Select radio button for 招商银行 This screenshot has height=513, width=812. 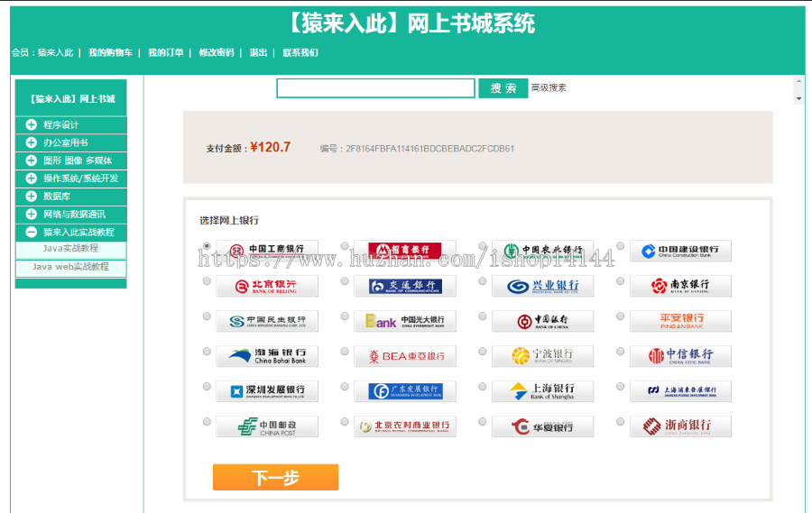pos(345,245)
